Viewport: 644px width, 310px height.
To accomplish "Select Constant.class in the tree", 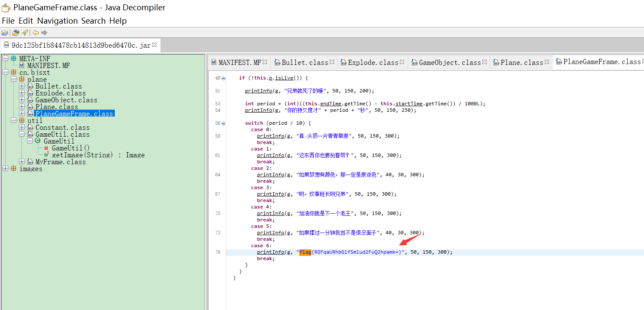I will (63, 127).
